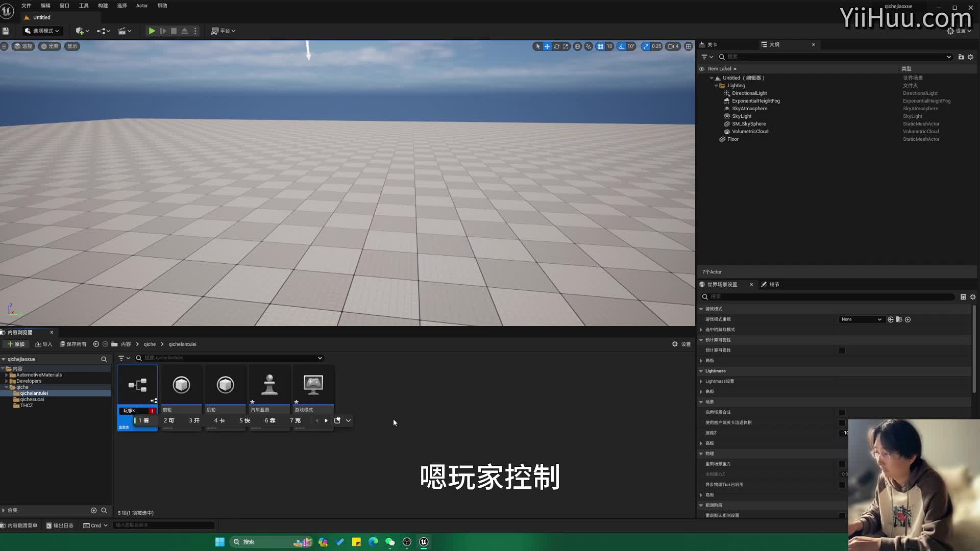Enable 预计算可视性 checkbox
Viewport: 980px width, 551px height.
click(x=842, y=350)
